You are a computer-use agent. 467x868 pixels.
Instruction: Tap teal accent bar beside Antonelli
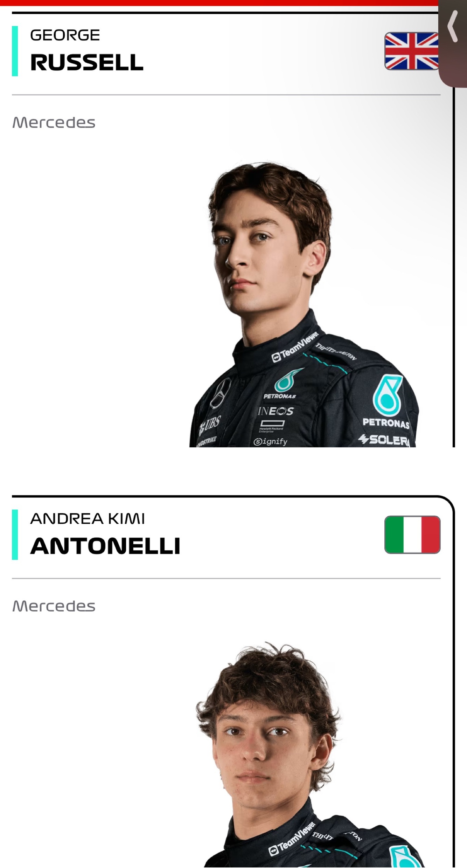click(15, 535)
